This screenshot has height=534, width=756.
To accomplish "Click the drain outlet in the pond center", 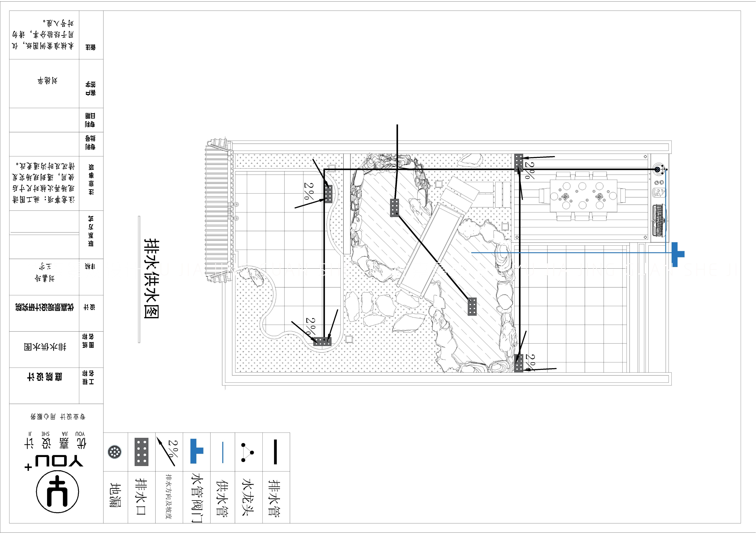I will click(395, 208).
